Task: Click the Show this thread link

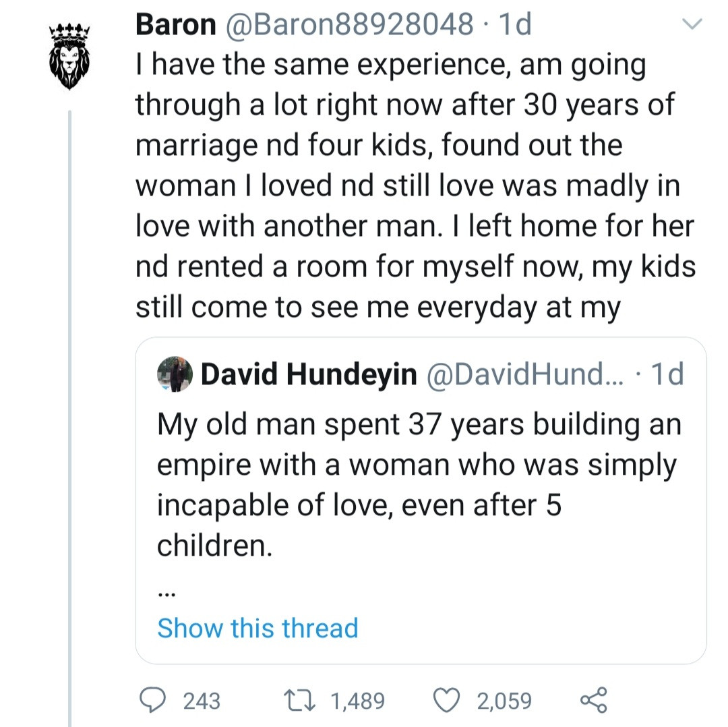Action: (257, 628)
